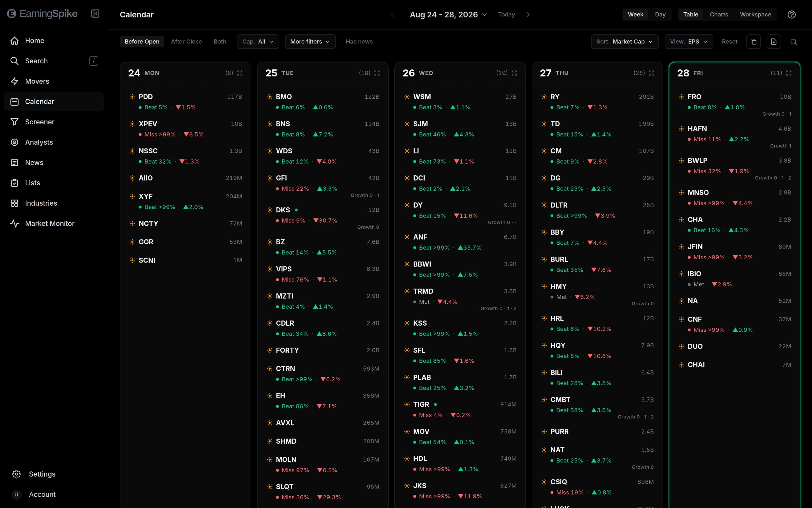This screenshot has height=508, width=812.
Task: Go to previous week arrow
Action: pos(392,15)
